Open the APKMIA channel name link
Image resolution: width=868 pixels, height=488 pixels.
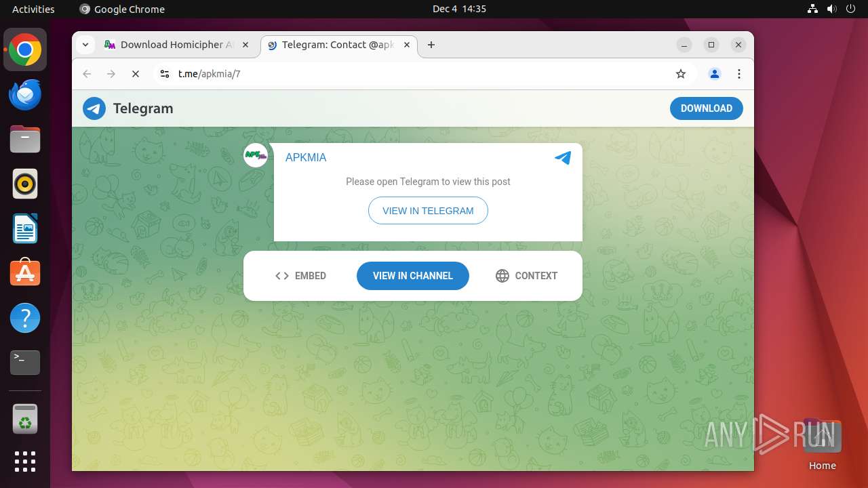point(306,157)
